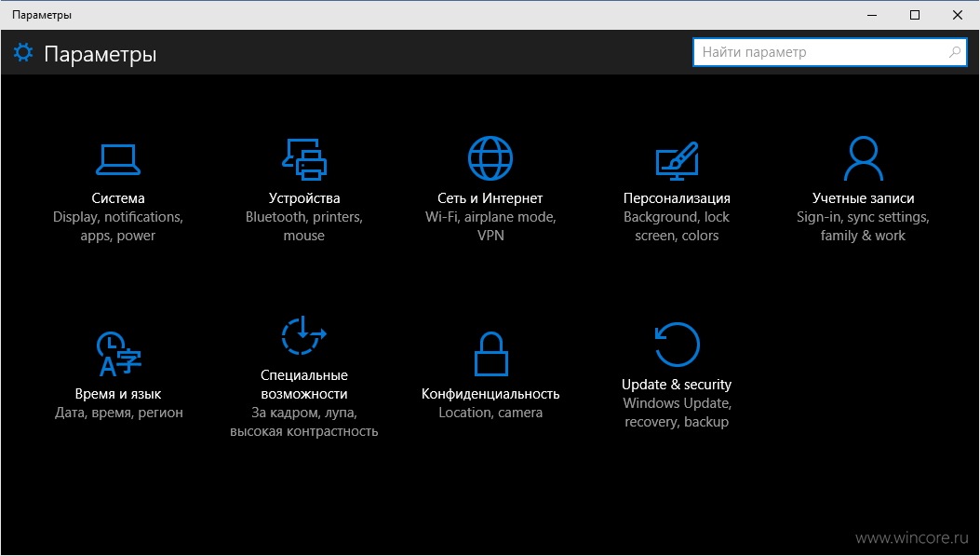Open the Время и язык clock icon

click(118, 354)
